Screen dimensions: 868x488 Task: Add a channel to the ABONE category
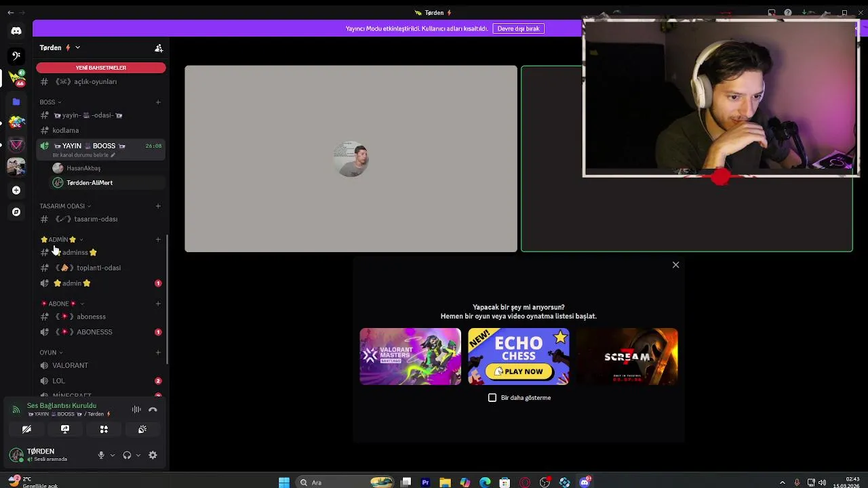(159, 304)
